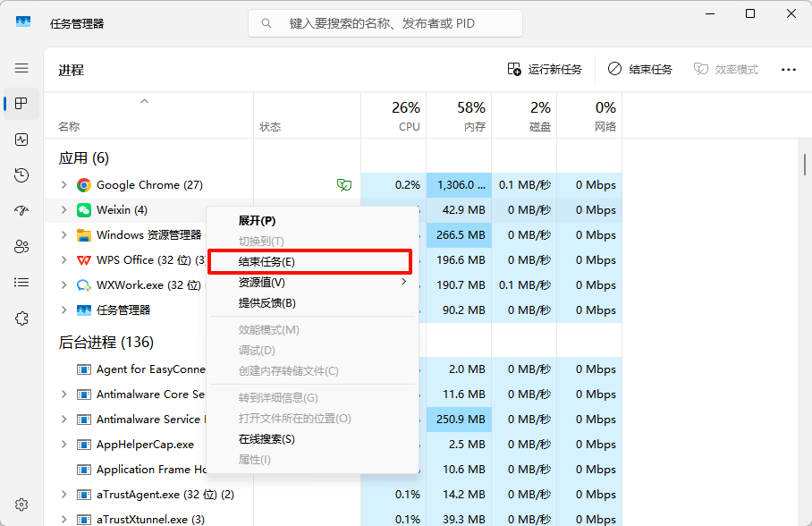Expand the Windows 资源管理器 process group

[x=63, y=235]
